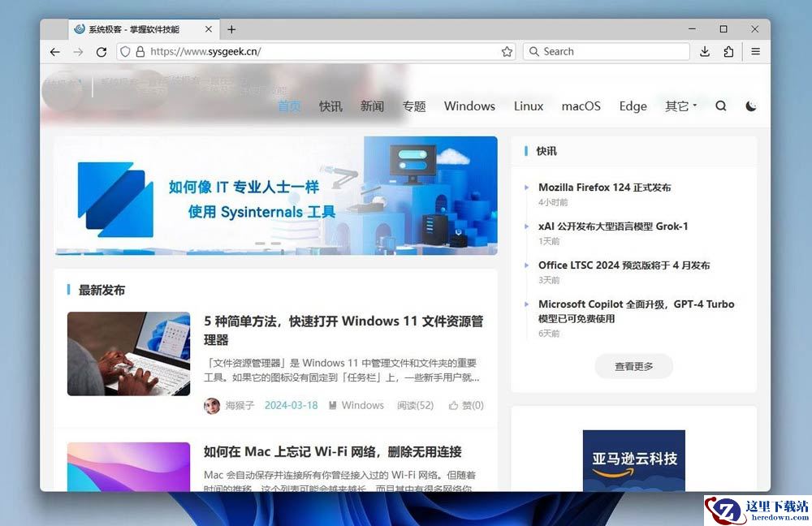Open the downloads panel icon

click(x=705, y=52)
